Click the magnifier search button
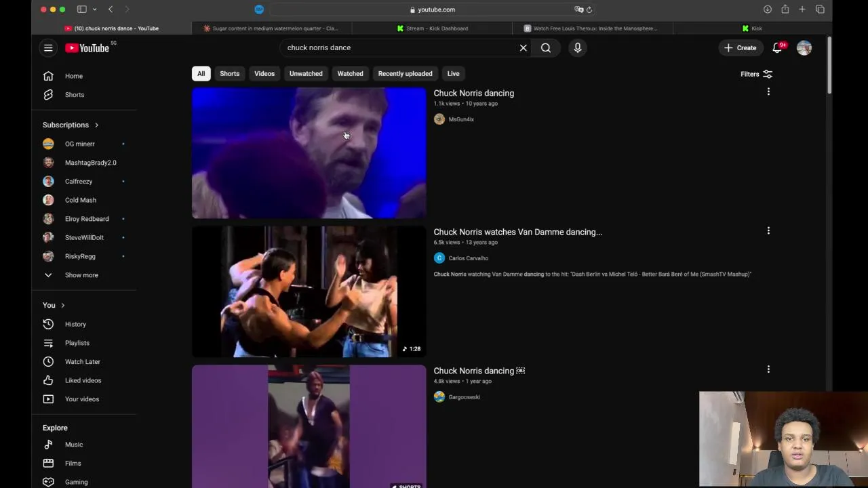The height and width of the screenshot is (488, 868). pyautogui.click(x=546, y=47)
